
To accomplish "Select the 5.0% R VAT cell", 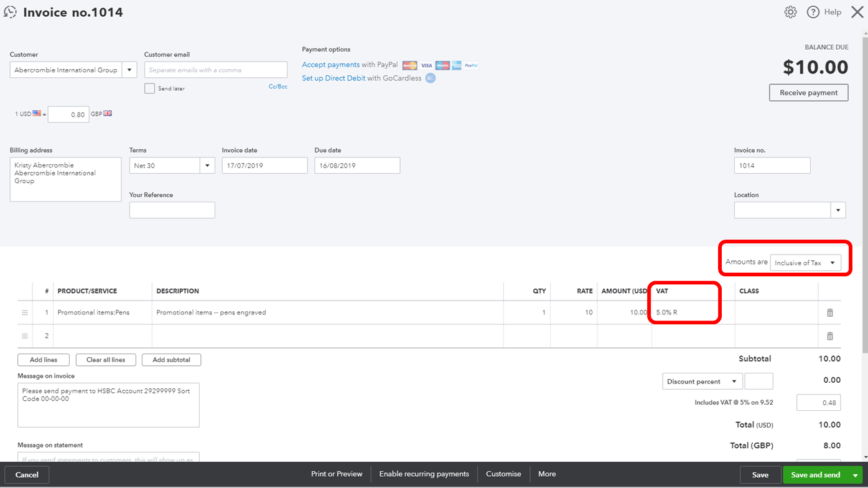I will (x=693, y=312).
